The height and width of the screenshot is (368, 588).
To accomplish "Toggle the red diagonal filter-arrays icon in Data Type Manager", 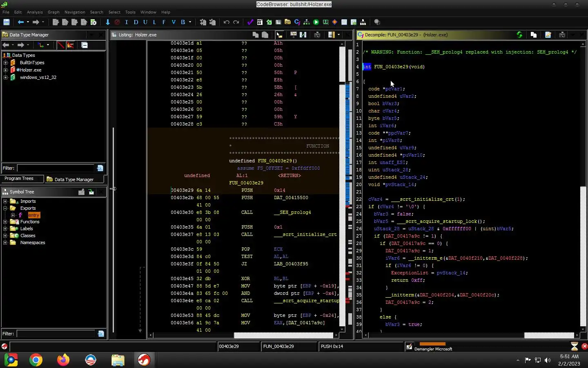I will pyautogui.click(x=61, y=45).
